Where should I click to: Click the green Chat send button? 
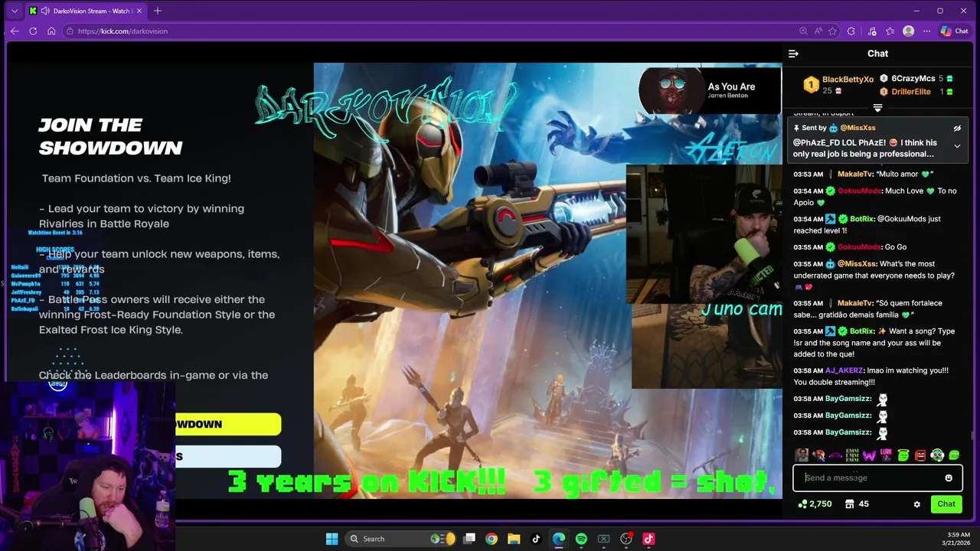(946, 504)
